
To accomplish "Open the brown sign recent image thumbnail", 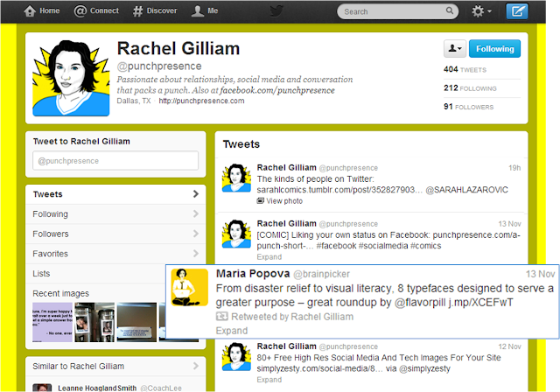I will (136, 322).
